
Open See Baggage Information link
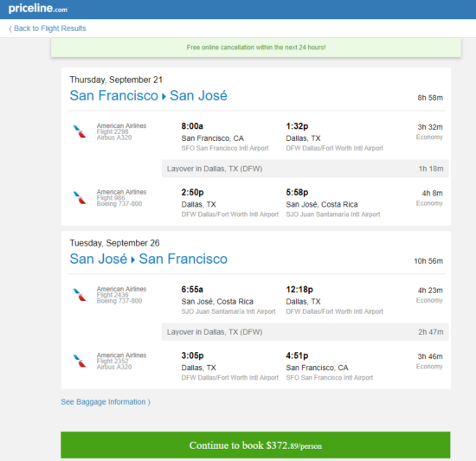(x=106, y=402)
